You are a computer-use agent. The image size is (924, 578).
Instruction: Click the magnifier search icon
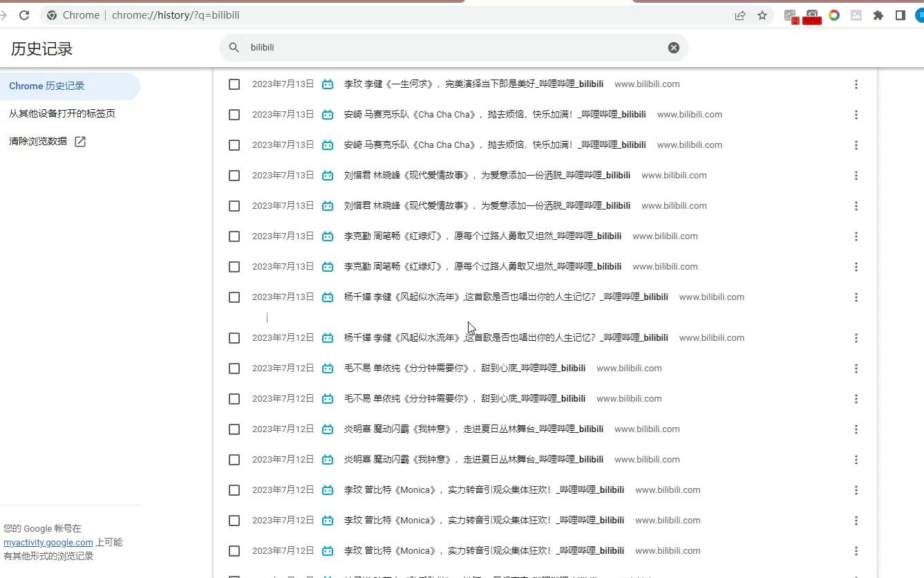(234, 48)
